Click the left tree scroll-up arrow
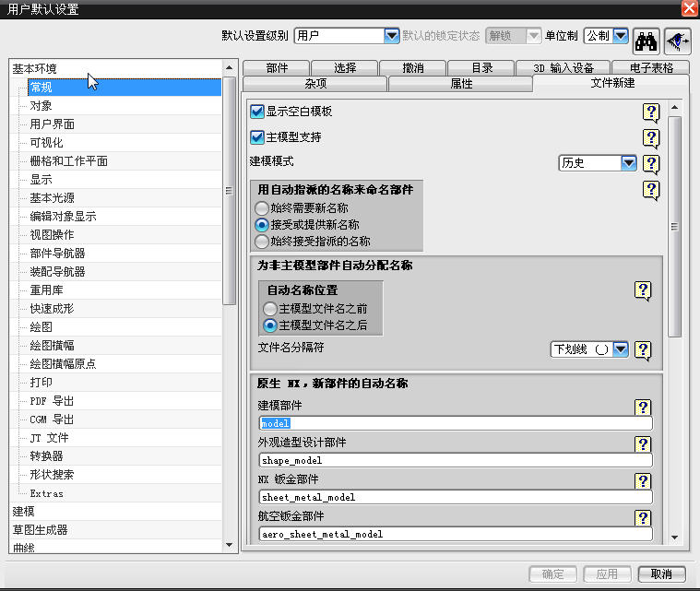 [x=229, y=68]
